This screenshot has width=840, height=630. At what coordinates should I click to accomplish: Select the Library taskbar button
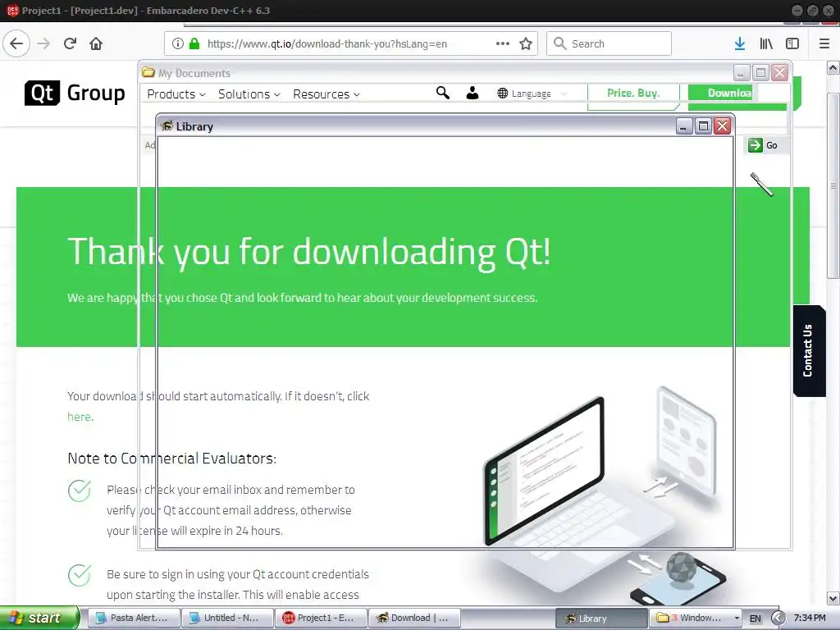[601, 619]
